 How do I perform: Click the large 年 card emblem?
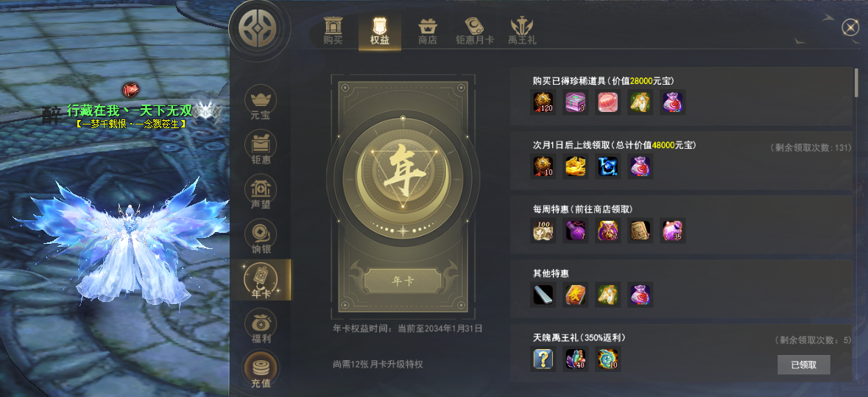pos(403,175)
